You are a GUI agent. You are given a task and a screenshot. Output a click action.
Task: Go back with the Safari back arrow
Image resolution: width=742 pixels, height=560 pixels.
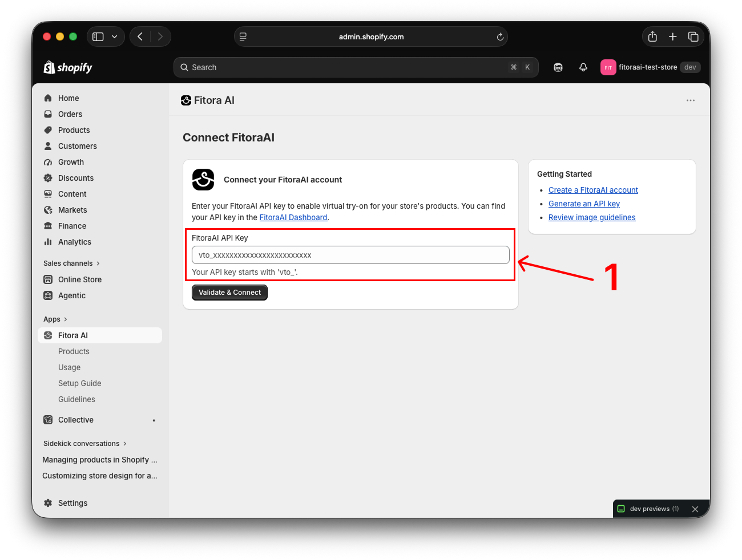[140, 36]
